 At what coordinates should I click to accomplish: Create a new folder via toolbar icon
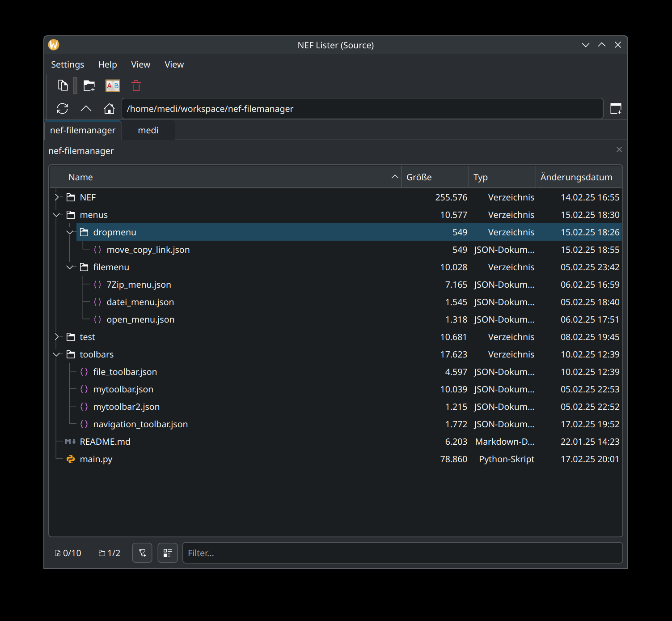(89, 85)
